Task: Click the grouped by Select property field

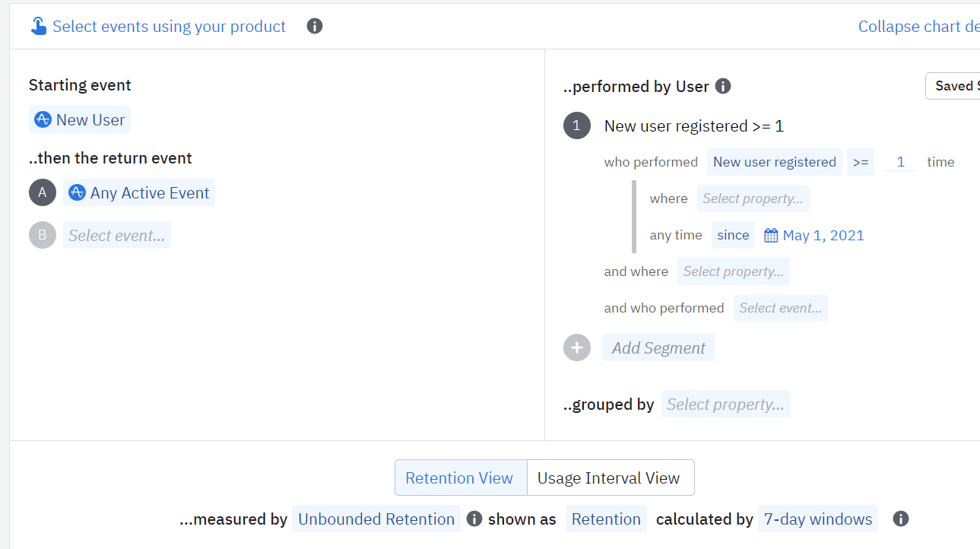Action: [725, 405]
